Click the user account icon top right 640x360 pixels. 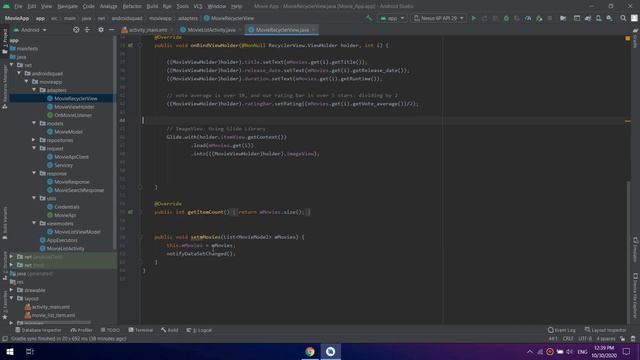[634, 18]
